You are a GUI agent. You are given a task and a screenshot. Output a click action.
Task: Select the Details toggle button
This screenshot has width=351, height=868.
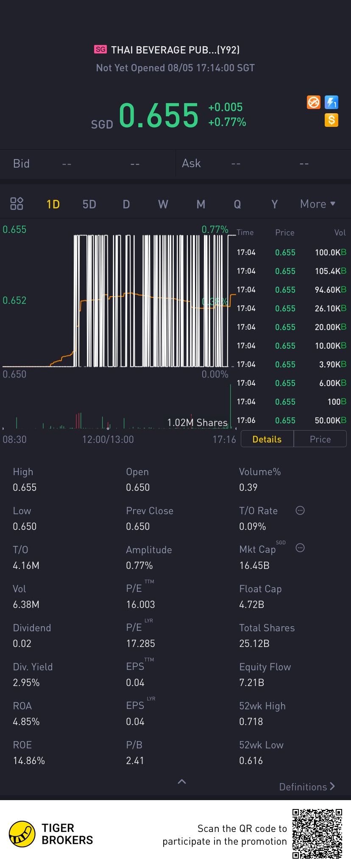coord(267,439)
